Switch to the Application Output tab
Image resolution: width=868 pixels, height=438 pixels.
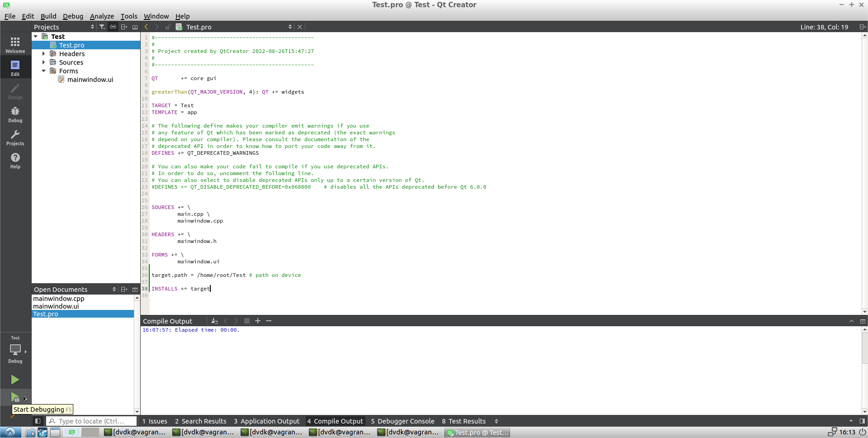click(x=266, y=421)
